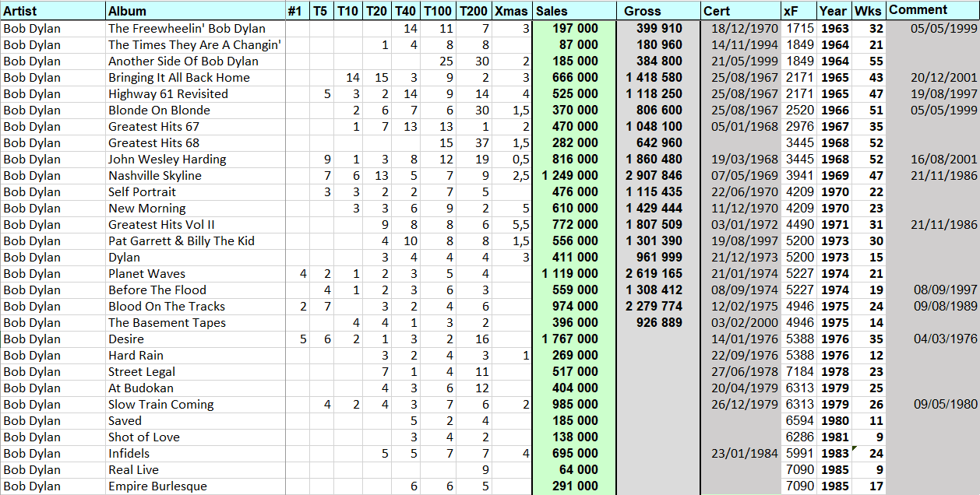Select the Album column header
This screenshot has width=980, height=495.
click(x=196, y=11)
